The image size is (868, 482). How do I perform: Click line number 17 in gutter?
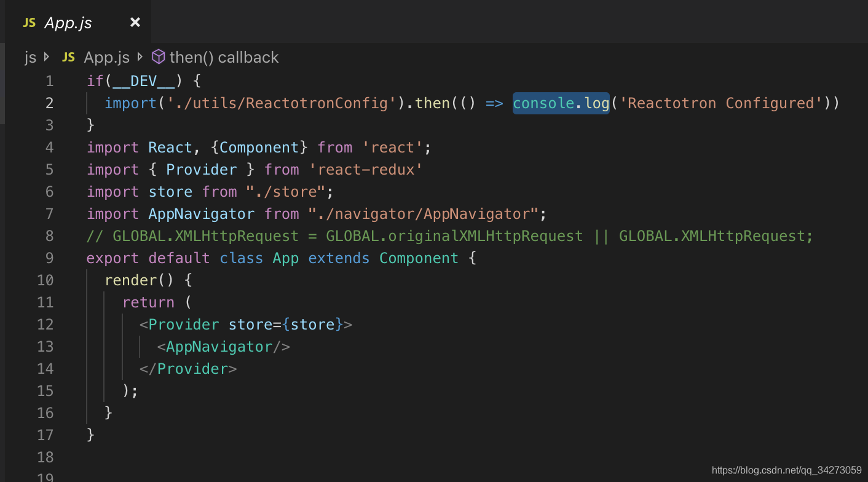pyautogui.click(x=45, y=435)
